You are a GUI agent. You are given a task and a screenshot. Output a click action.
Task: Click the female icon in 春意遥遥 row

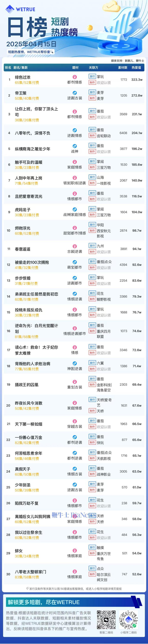tap(74, 246)
